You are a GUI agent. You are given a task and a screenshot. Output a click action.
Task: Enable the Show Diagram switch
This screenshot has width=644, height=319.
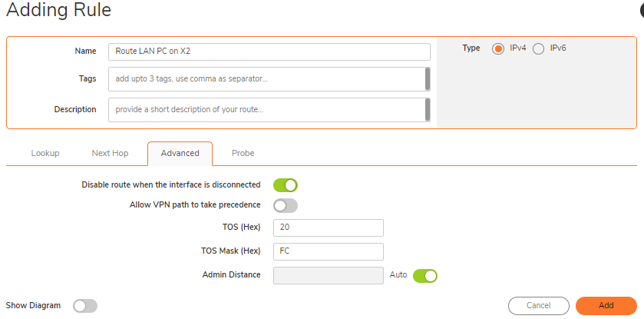85,306
